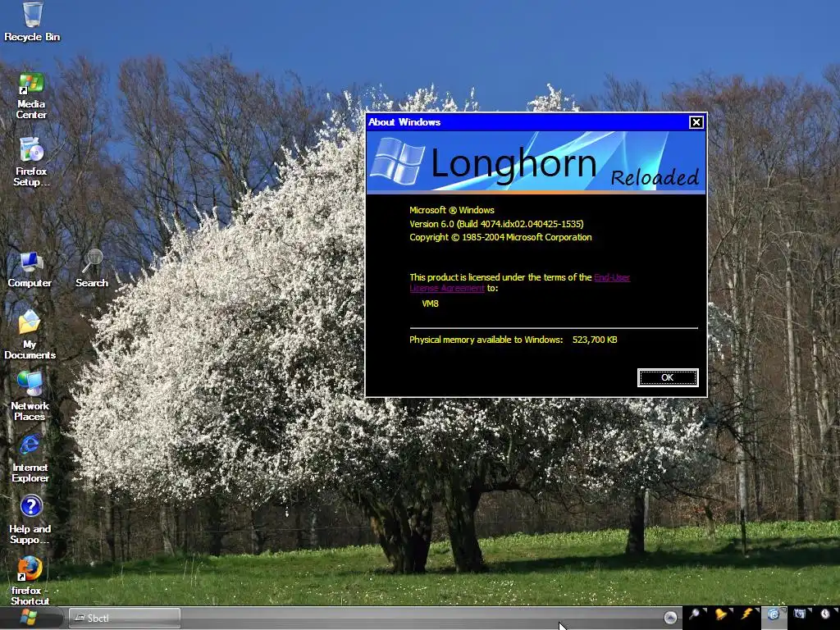Click the 523,700 KB memory value

click(595, 340)
